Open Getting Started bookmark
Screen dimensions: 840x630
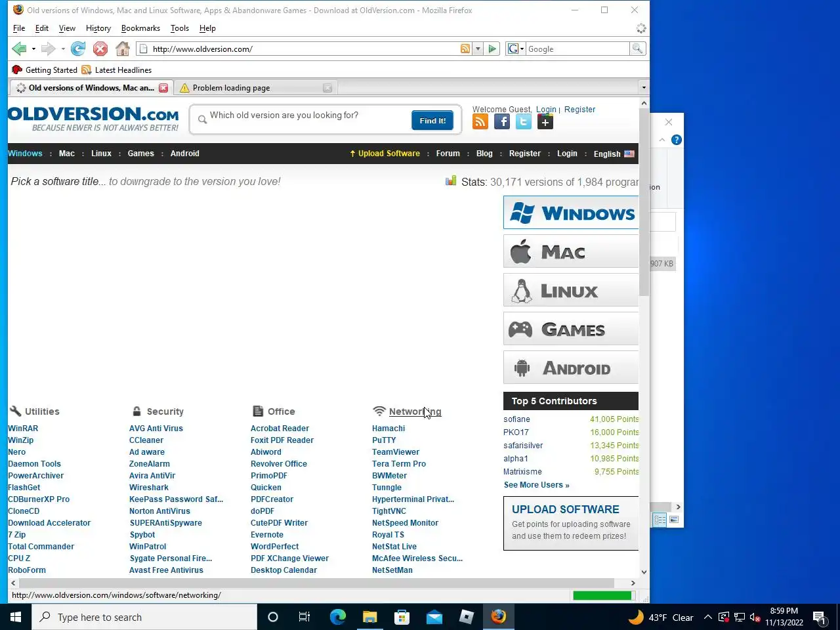click(45, 70)
